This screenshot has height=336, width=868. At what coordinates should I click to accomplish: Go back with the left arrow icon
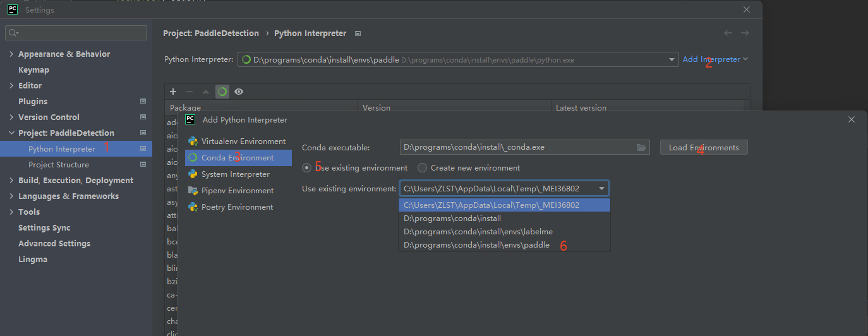728,33
